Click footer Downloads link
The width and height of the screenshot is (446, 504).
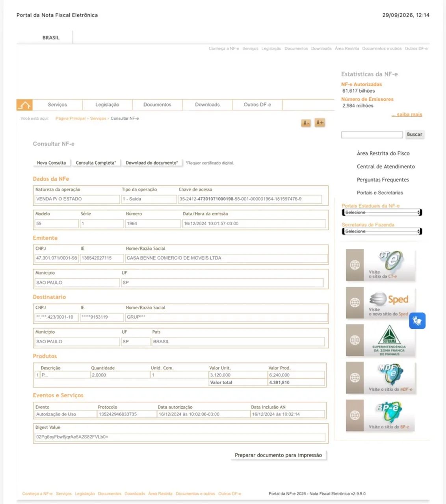pos(135,494)
